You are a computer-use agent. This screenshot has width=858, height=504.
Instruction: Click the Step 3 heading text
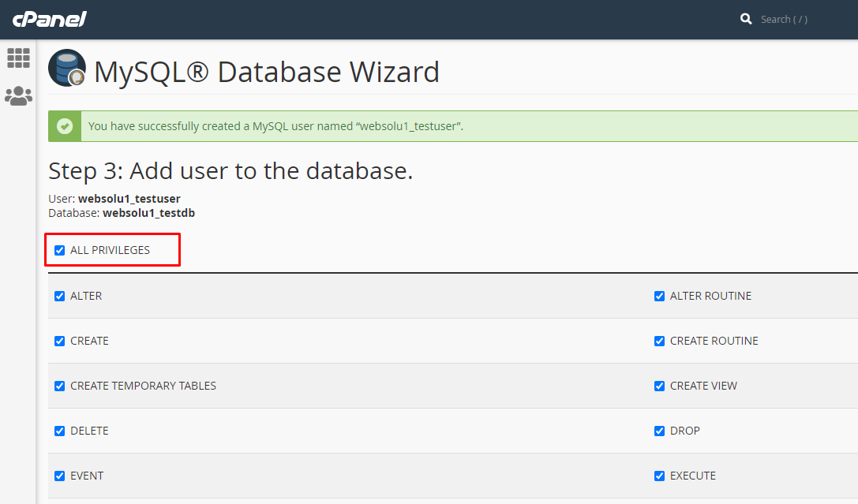click(230, 171)
